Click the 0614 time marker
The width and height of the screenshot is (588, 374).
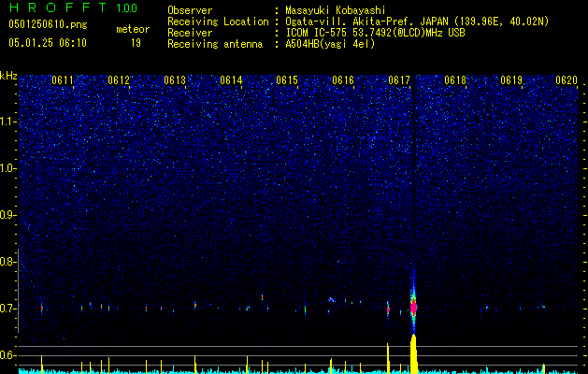[231, 80]
